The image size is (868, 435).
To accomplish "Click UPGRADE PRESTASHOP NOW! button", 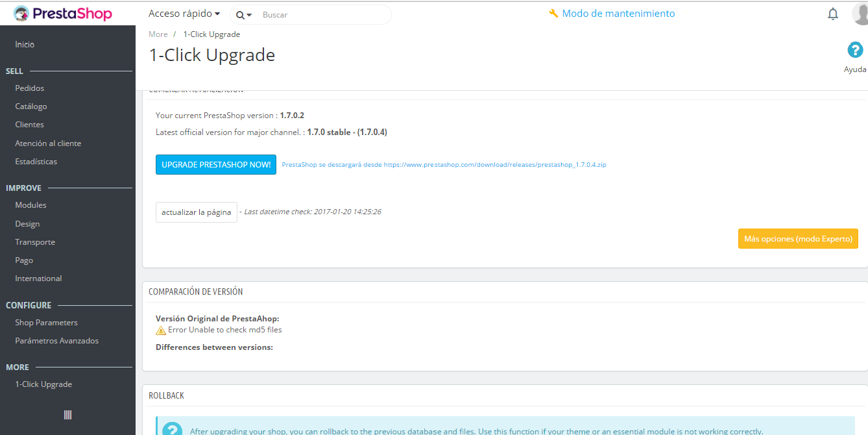I will (x=216, y=165).
